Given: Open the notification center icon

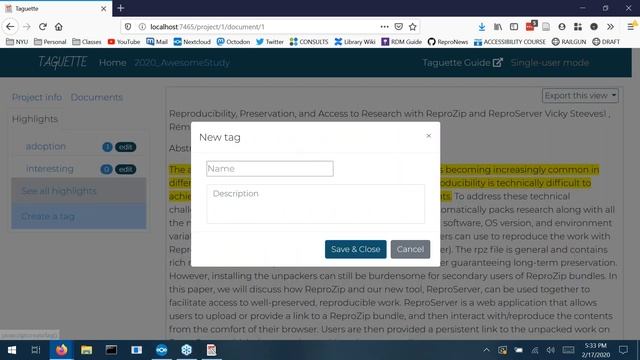Looking at the screenshot, I should pyautogui.click(x=623, y=350).
